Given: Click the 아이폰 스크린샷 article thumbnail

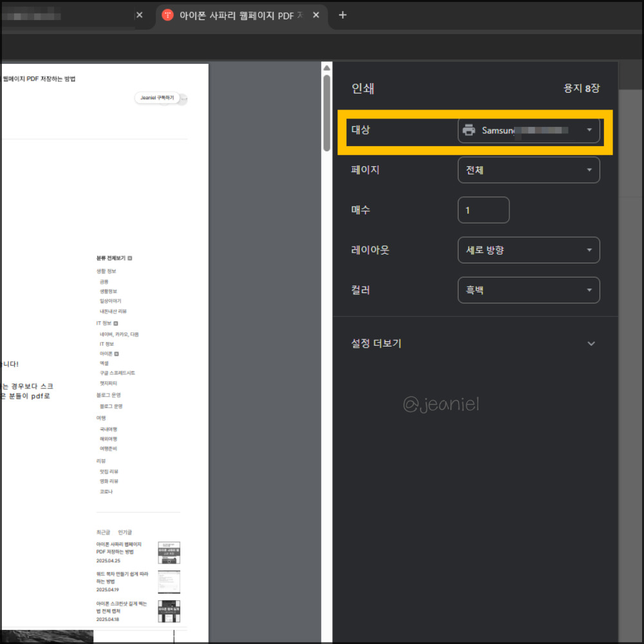Looking at the screenshot, I should [169, 611].
